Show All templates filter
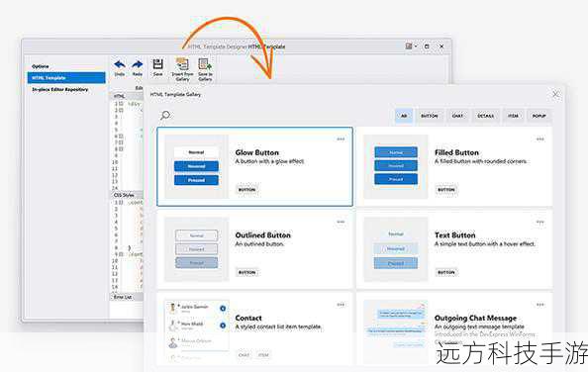 click(x=404, y=116)
